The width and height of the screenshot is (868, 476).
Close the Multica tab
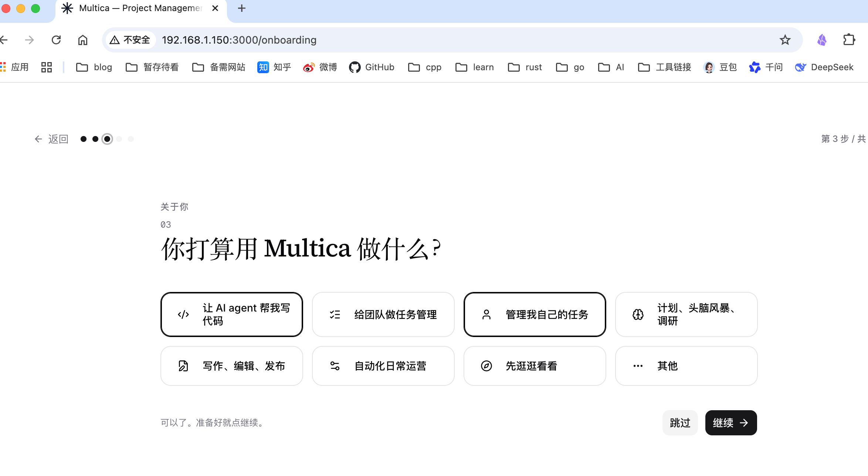[215, 8]
